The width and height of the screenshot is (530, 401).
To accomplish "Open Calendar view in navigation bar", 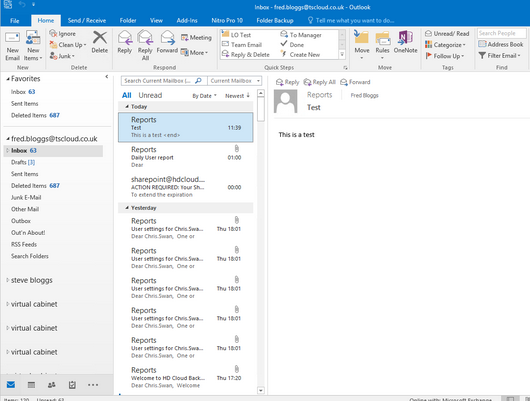I will click(31, 385).
